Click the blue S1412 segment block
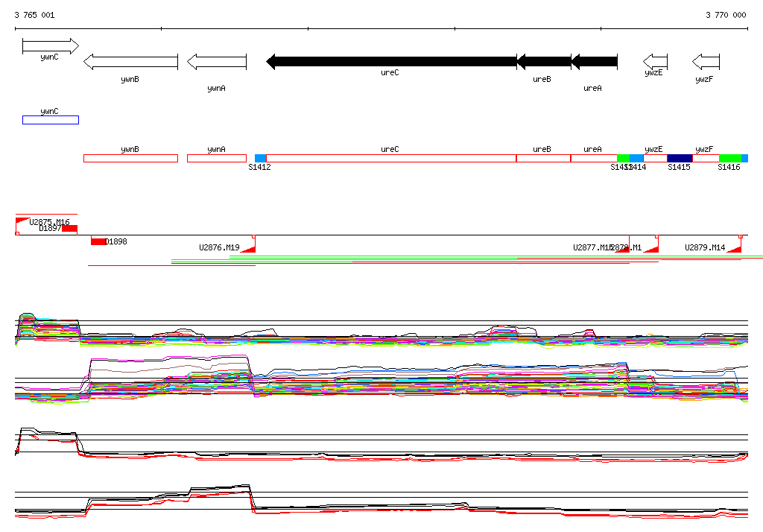The image size is (763, 532). 260,158
